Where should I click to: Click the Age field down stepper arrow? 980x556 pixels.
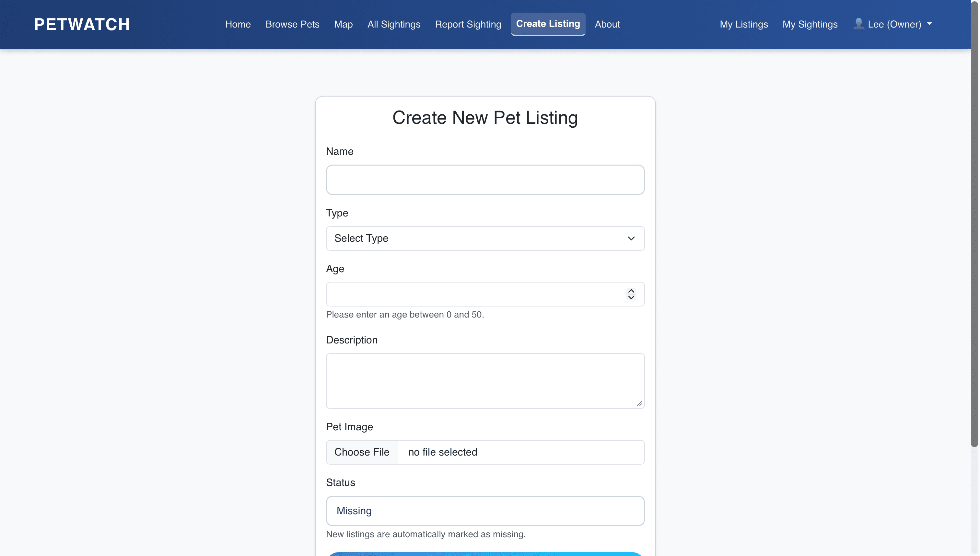(x=631, y=297)
